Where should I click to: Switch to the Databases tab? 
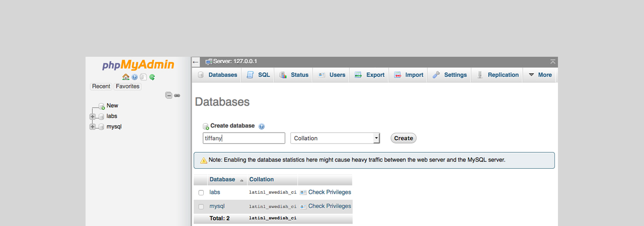click(217, 75)
